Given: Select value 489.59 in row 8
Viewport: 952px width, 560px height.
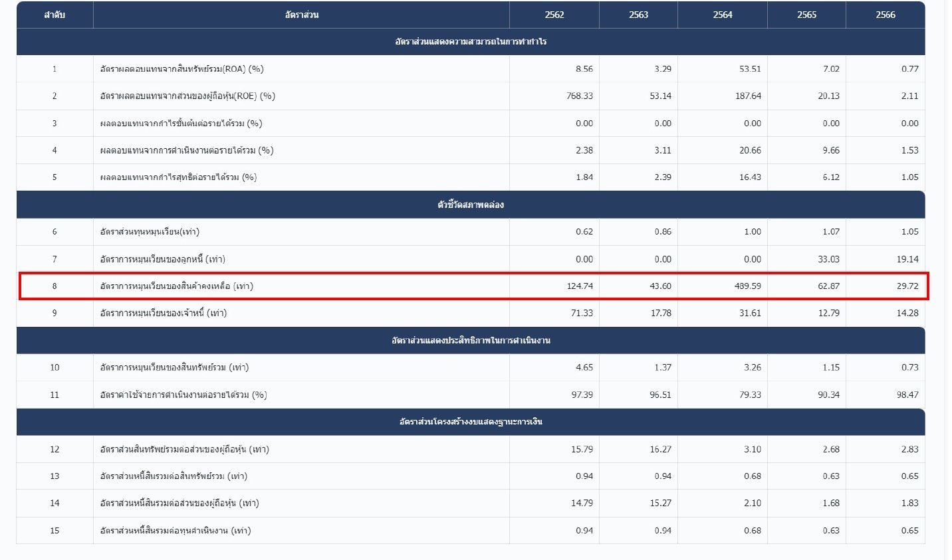Looking at the screenshot, I should click(x=748, y=286).
